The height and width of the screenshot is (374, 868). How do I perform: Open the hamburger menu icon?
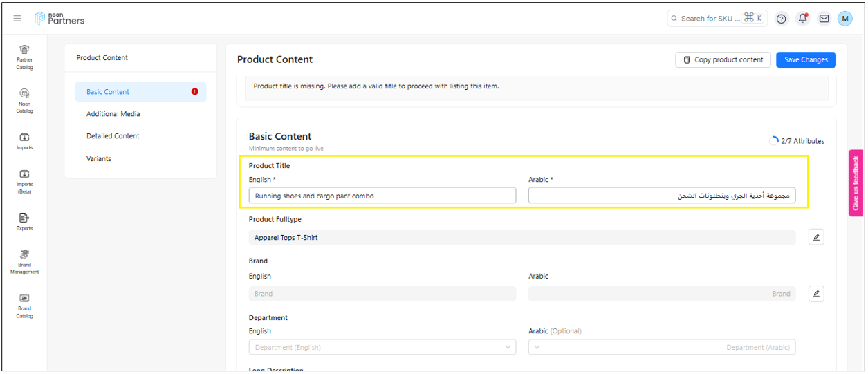[x=17, y=19]
